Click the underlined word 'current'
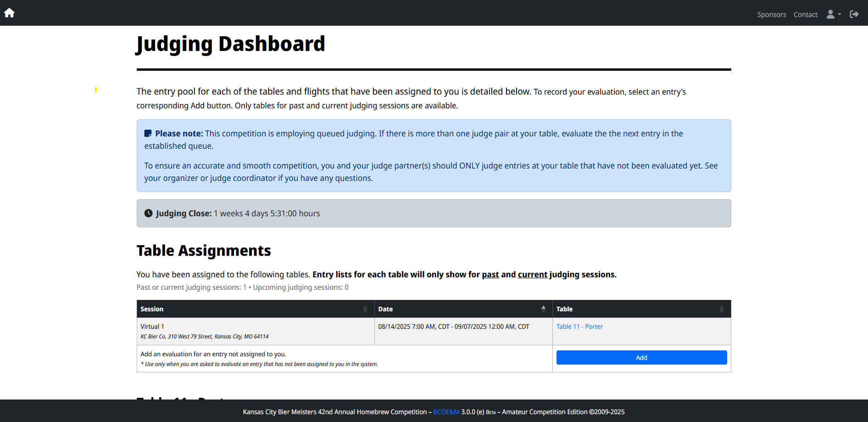The width and height of the screenshot is (868, 422). point(532,275)
